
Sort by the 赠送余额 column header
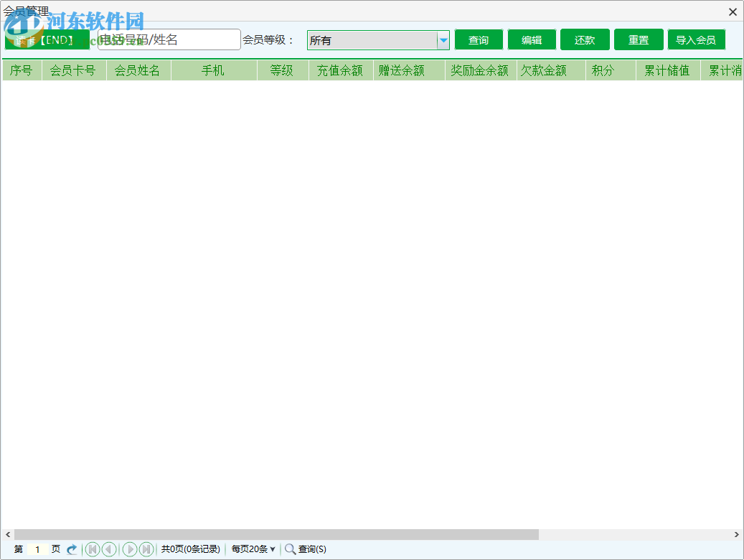(408, 71)
